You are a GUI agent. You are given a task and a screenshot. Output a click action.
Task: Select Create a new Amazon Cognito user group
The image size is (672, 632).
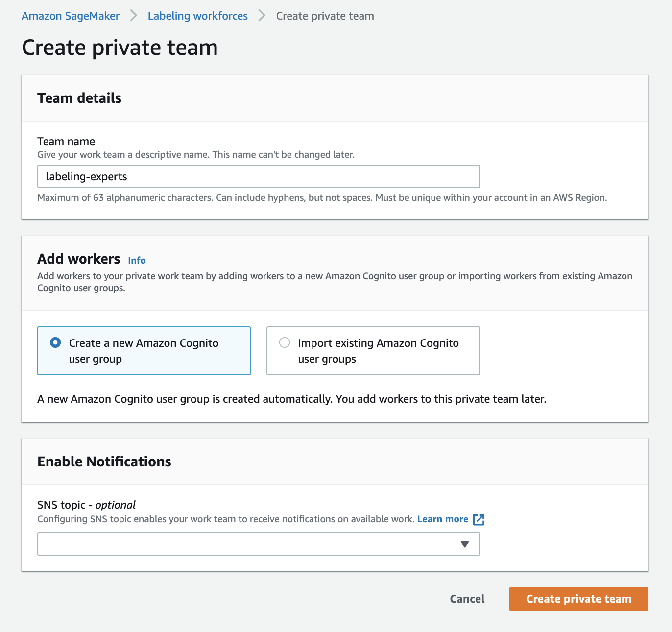click(x=144, y=351)
